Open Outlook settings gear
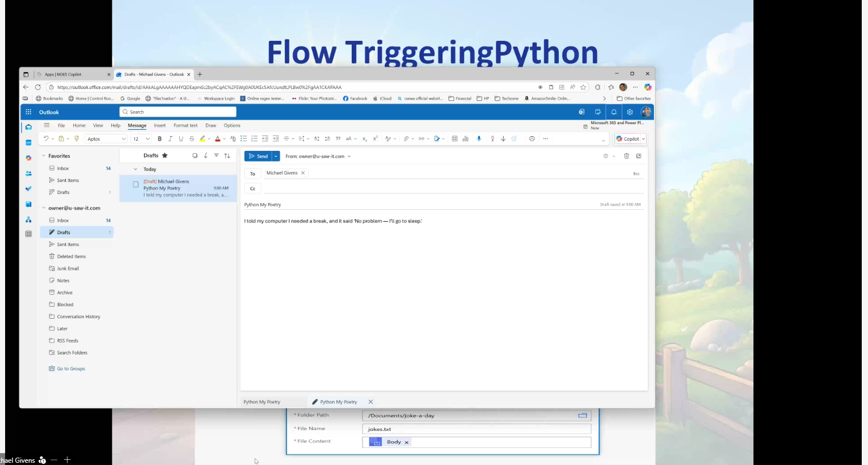 click(630, 112)
